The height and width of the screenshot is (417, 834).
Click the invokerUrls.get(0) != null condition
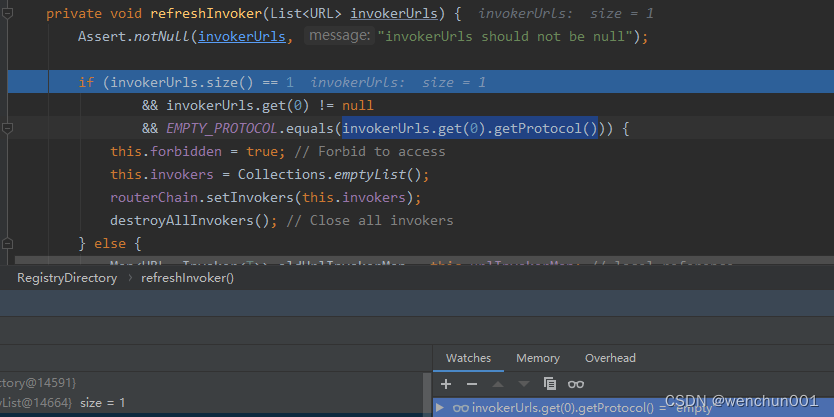[x=270, y=105]
